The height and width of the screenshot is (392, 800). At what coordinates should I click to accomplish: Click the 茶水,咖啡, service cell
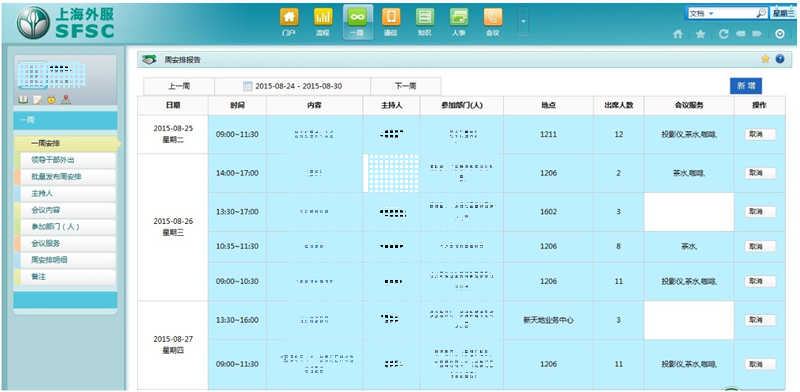pyautogui.click(x=689, y=173)
